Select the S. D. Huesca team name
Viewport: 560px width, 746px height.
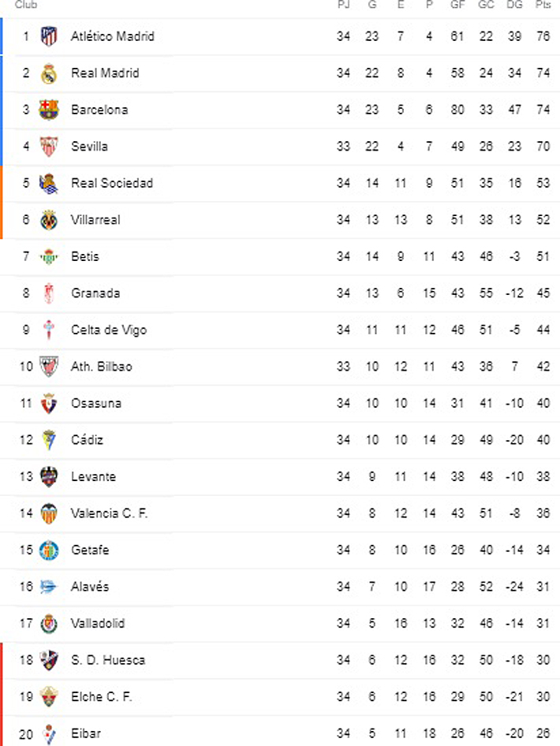[x=108, y=660]
